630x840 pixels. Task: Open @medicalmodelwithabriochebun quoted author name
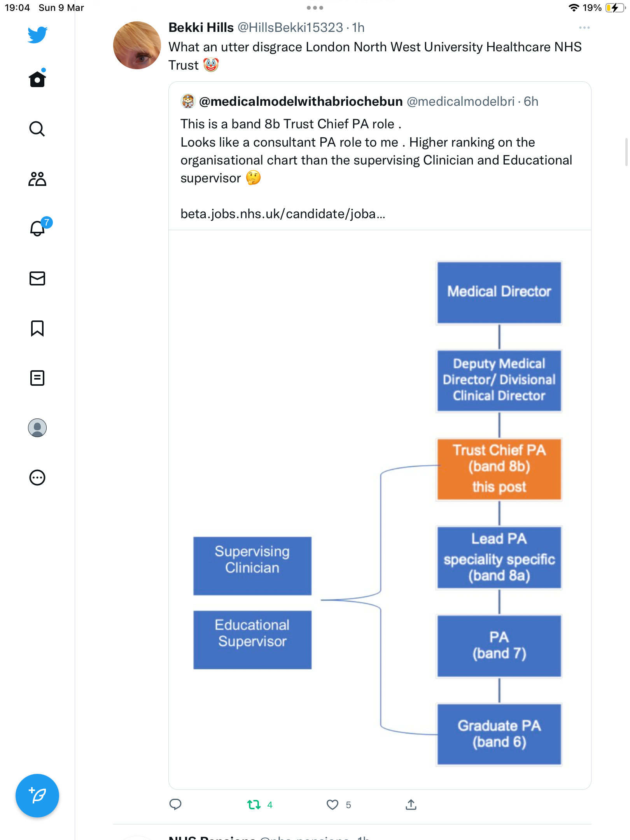coord(301,101)
